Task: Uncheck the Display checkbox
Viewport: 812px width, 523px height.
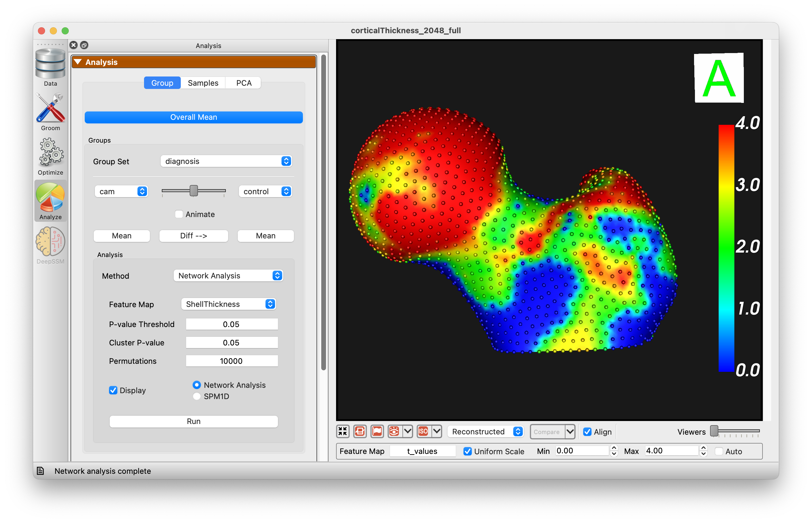Action: (x=113, y=390)
